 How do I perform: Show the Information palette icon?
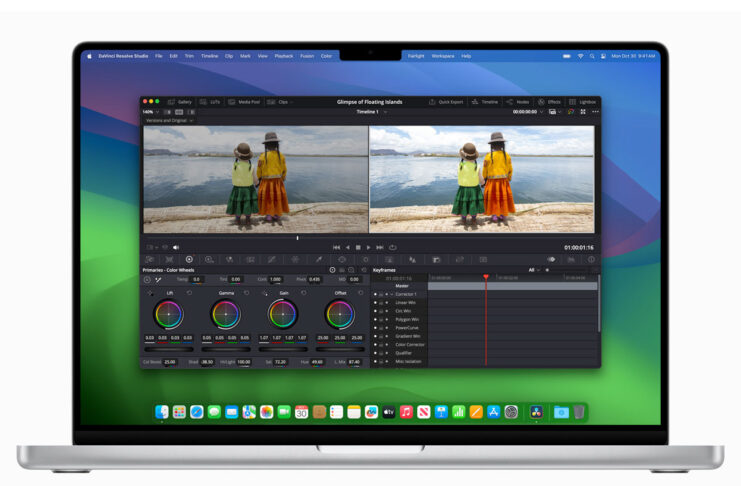(x=591, y=260)
